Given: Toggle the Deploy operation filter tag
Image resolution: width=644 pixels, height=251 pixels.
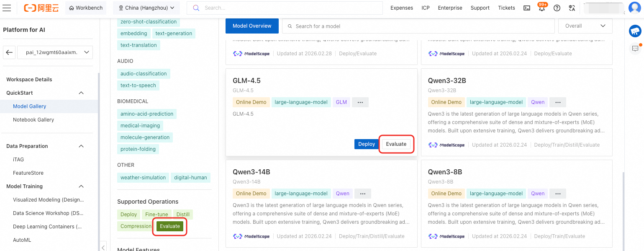Looking at the screenshot, I should (128, 215).
